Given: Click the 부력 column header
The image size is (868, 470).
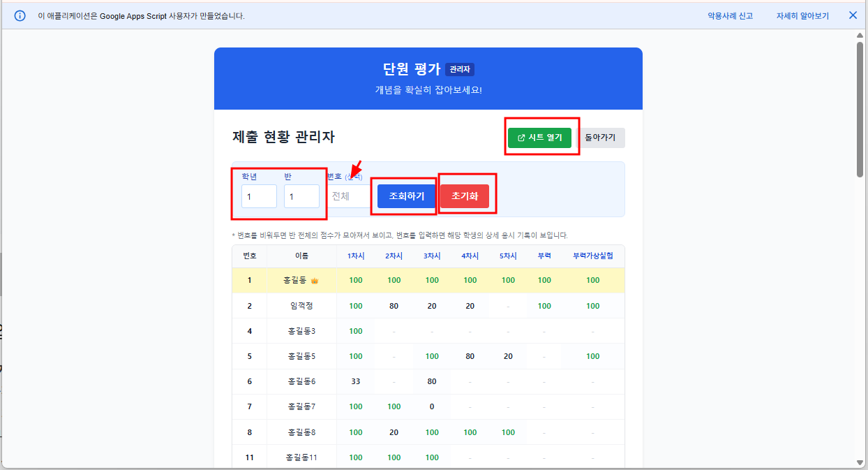Looking at the screenshot, I should [x=544, y=256].
